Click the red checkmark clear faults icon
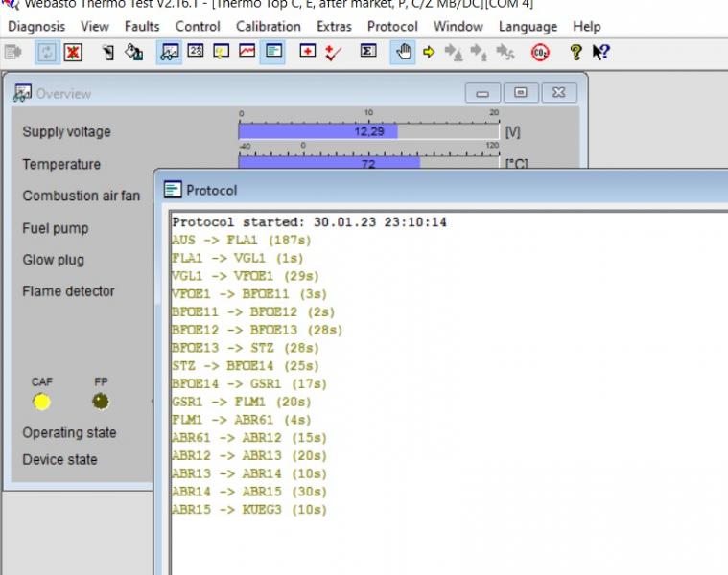This screenshot has width=728, height=575. [333, 53]
